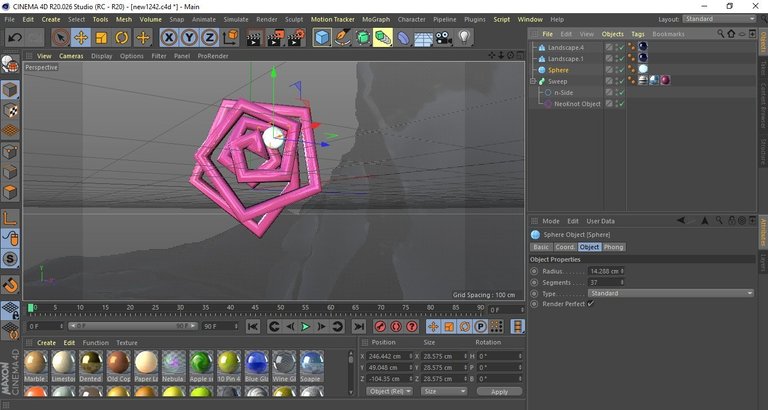The width and height of the screenshot is (768, 410).
Task: Open the File menu
Action: click(9, 19)
